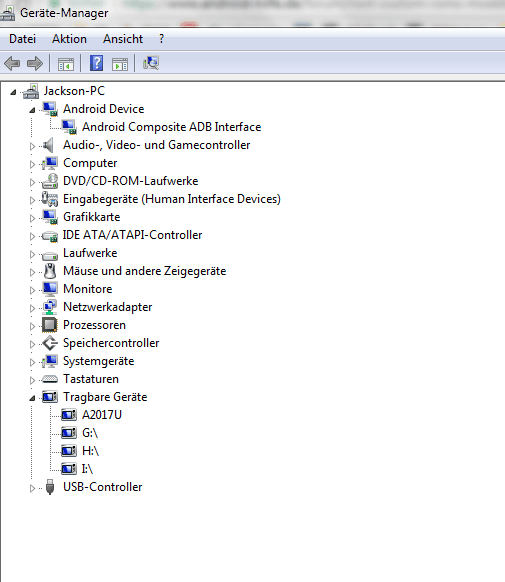Click the Monitore monitor icon
Viewport: 505px width, 582px height.
point(50,289)
